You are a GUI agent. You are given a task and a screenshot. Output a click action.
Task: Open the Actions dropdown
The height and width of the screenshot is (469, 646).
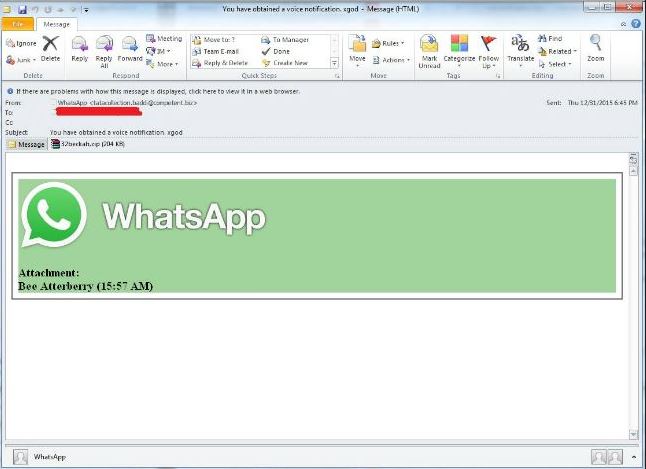[x=391, y=60]
